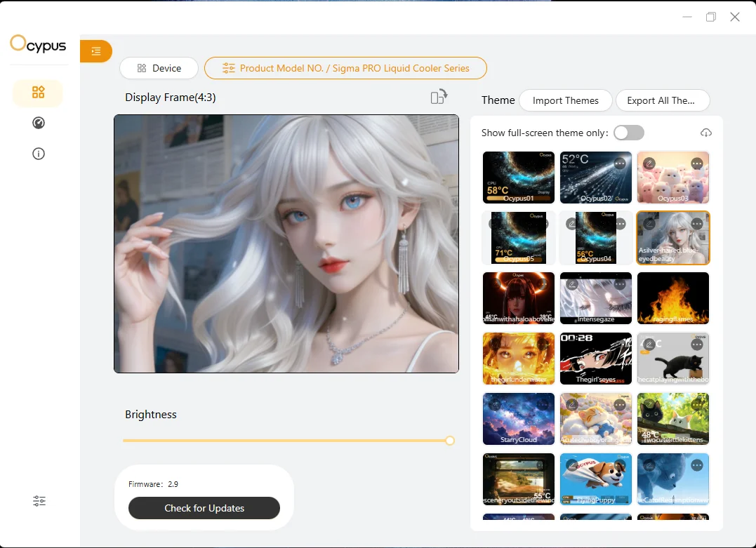
Task: Open the info icon in sidebar
Action: pos(39,154)
